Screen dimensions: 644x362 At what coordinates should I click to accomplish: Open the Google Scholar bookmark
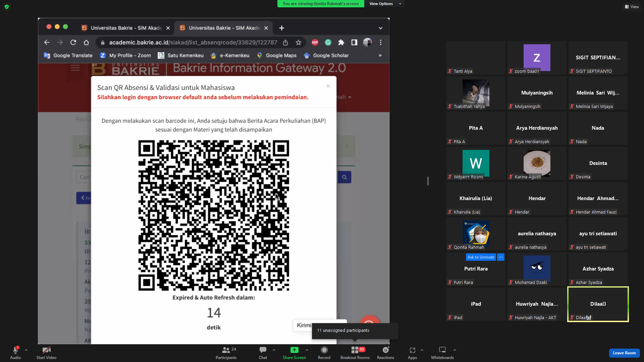coord(326,56)
